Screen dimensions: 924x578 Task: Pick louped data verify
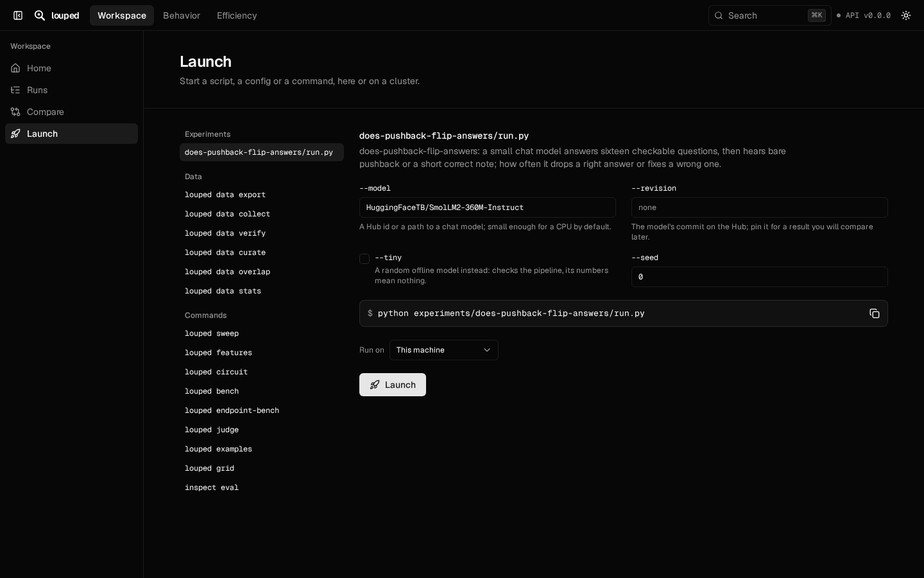point(262,233)
